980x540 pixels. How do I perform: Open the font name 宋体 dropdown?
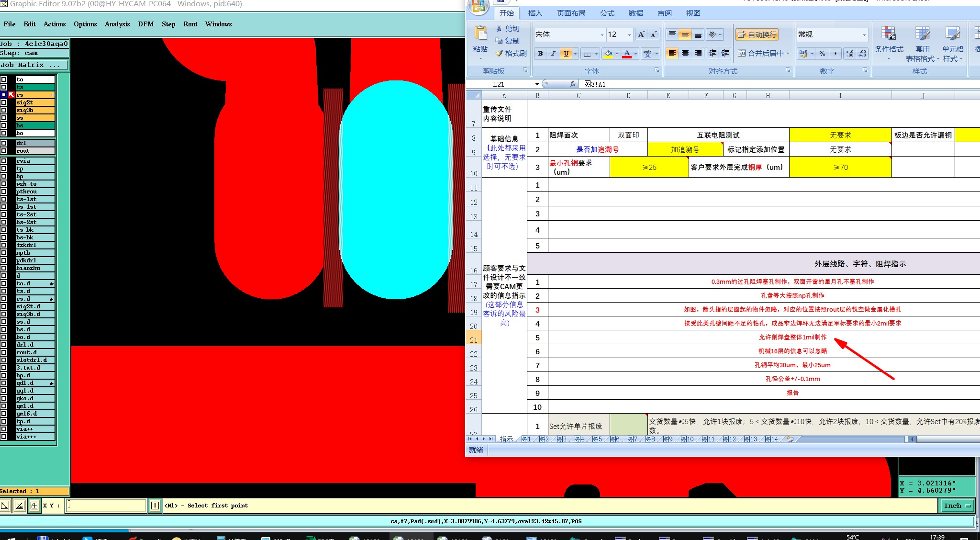(x=601, y=35)
